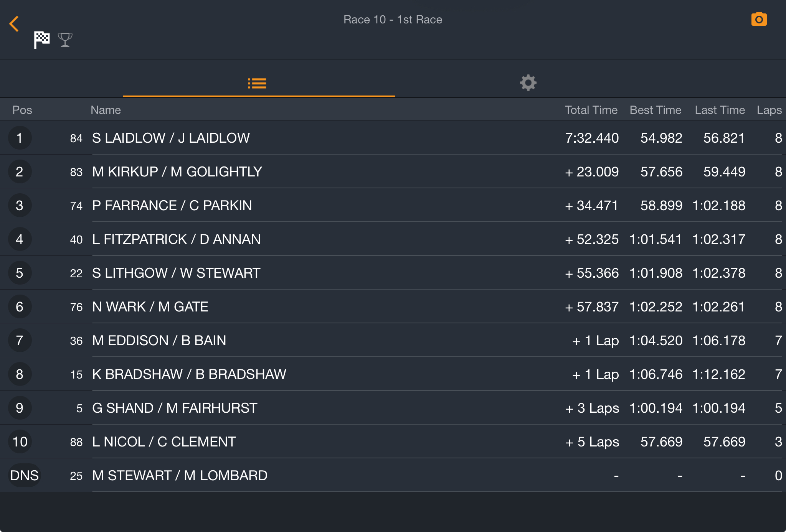Select the checkered flag results icon

click(42, 40)
